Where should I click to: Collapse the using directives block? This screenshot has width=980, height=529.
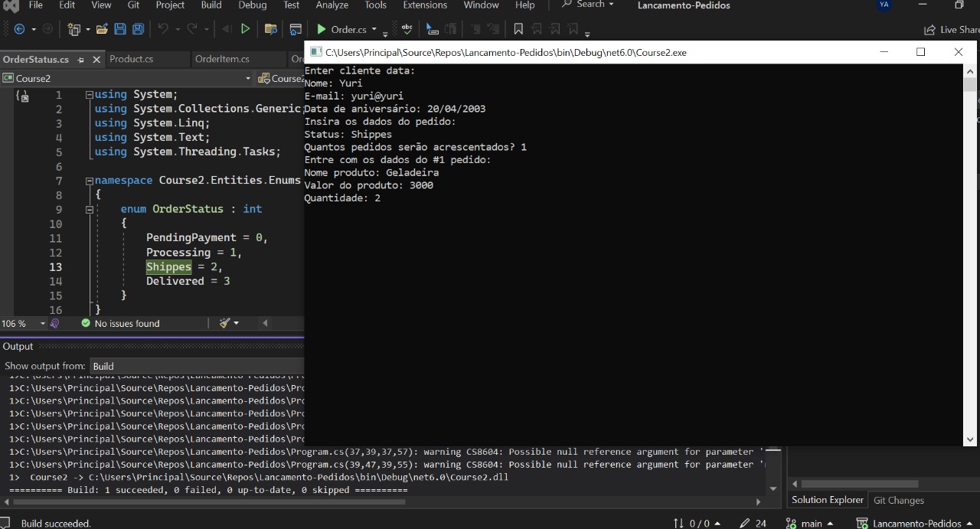click(x=90, y=95)
